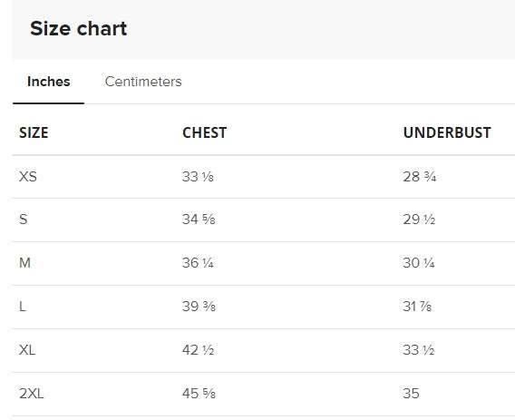
Task: Click the 2XL underbust value 35
Action: pyautogui.click(x=412, y=394)
